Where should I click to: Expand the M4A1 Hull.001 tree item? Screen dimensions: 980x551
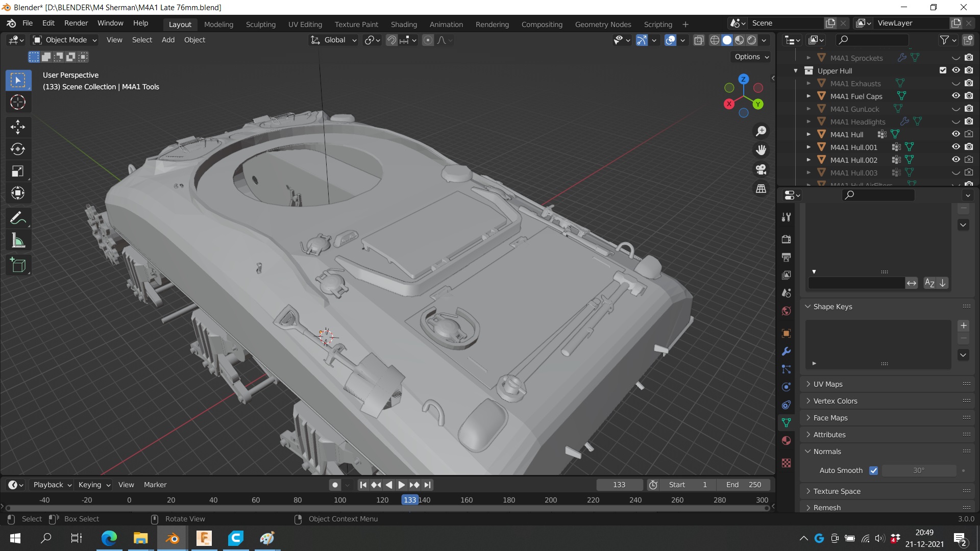point(808,147)
